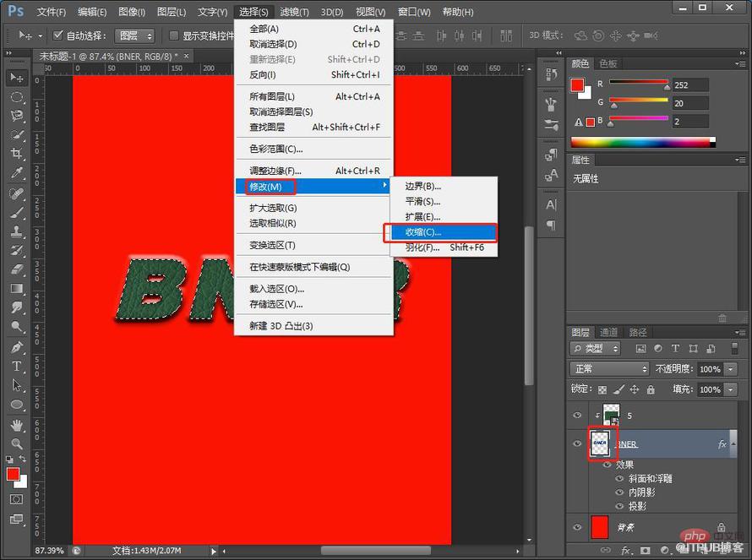Select the Clone Stamp tool

tap(17, 231)
